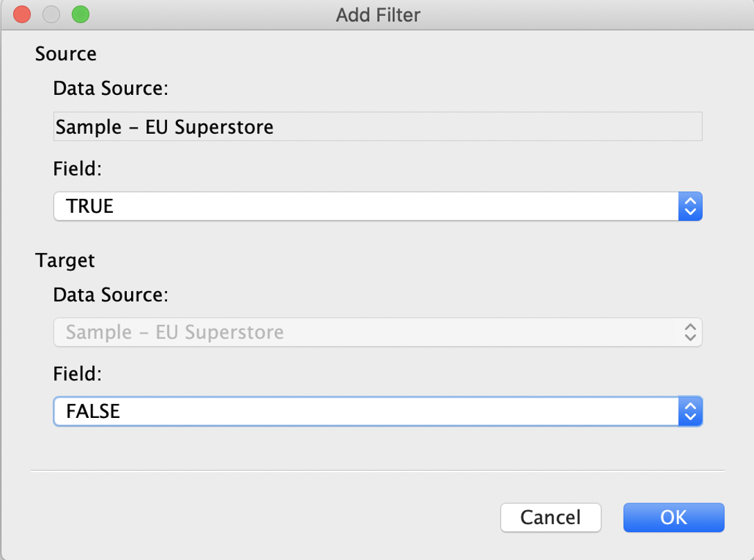Click the blue arrows on the FALSE field dropdown
754x560 pixels.
(x=690, y=412)
